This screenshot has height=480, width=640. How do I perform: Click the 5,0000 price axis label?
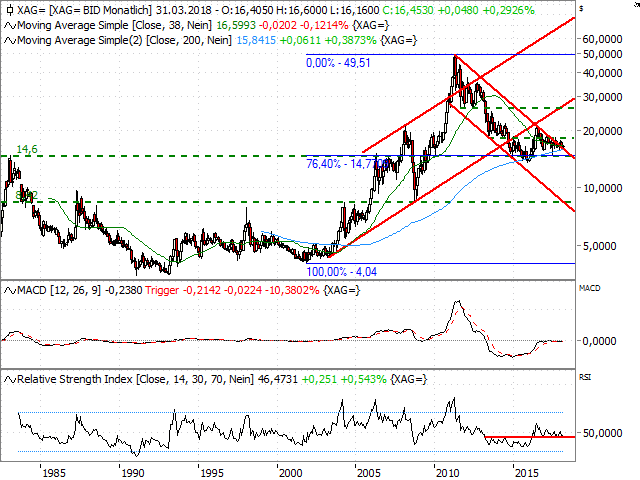(599, 246)
